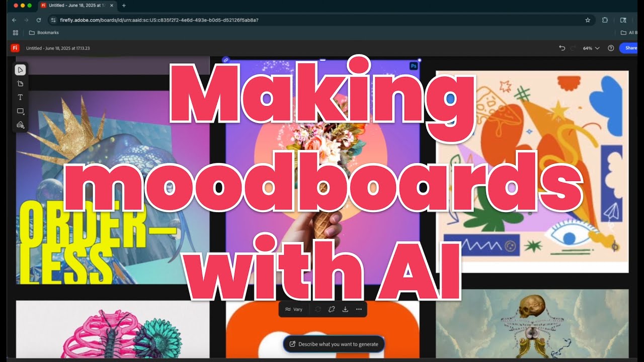This screenshot has width=644, height=362.
Task: Reload the browser page
Action: 39,20
